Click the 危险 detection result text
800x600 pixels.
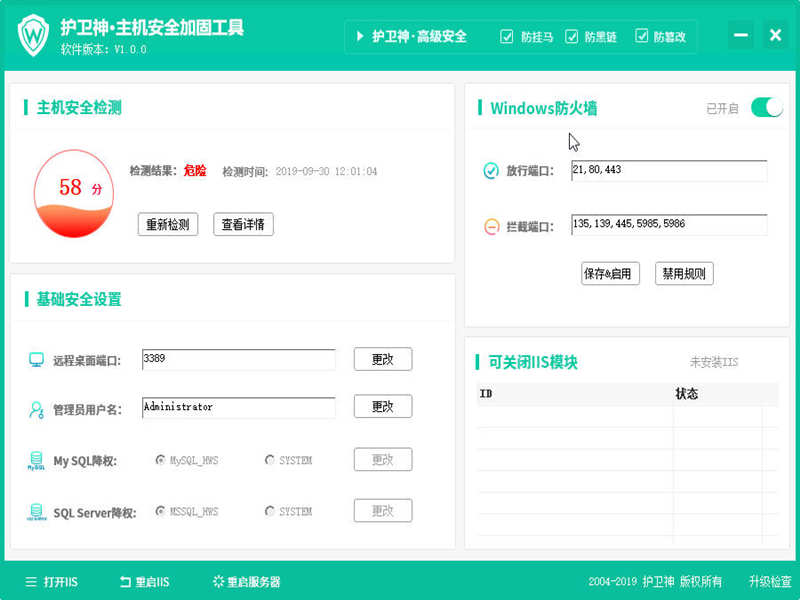click(x=195, y=170)
